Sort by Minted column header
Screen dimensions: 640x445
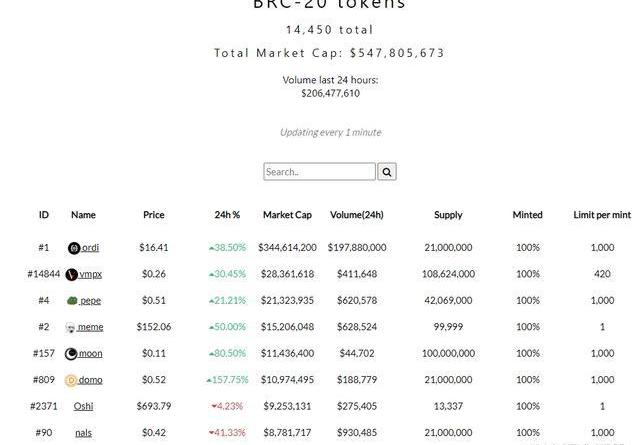click(x=527, y=215)
